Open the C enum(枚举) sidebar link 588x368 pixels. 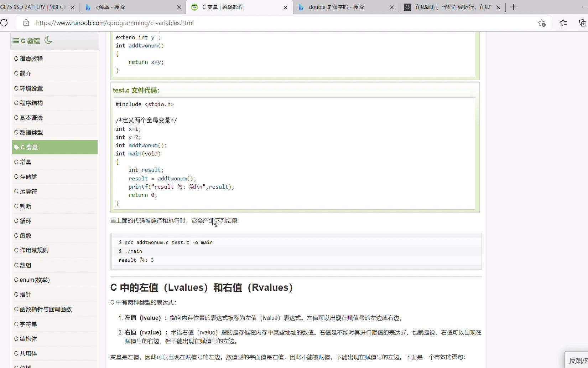click(55, 280)
